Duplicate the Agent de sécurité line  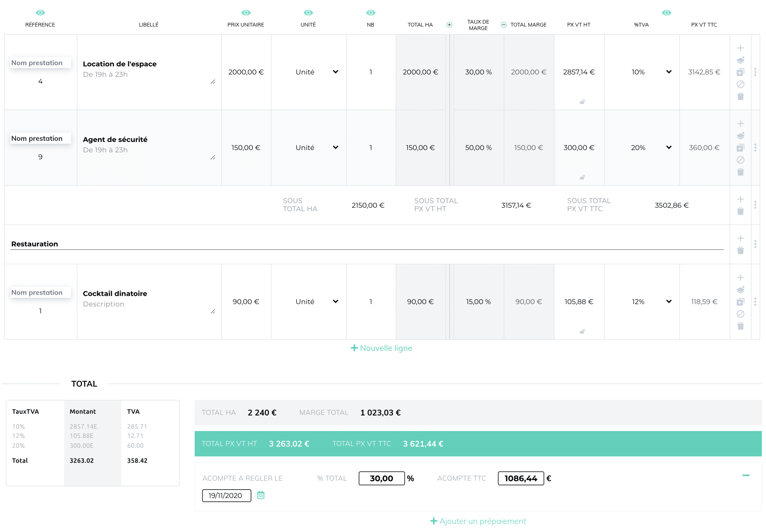[740, 148]
